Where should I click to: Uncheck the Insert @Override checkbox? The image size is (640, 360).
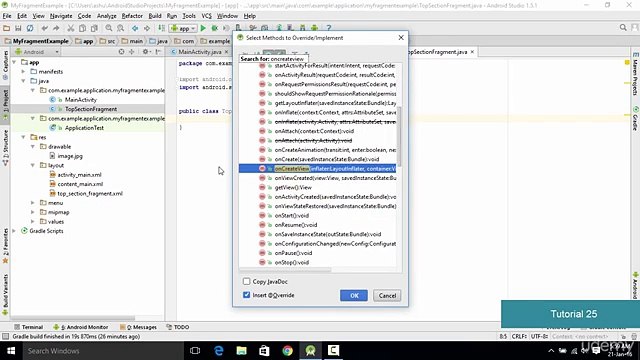click(x=247, y=295)
